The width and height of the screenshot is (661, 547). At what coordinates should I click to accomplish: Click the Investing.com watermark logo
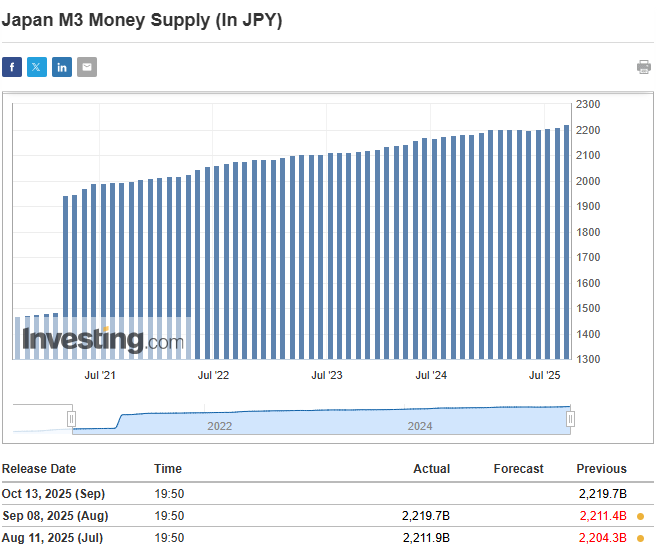coord(103,340)
